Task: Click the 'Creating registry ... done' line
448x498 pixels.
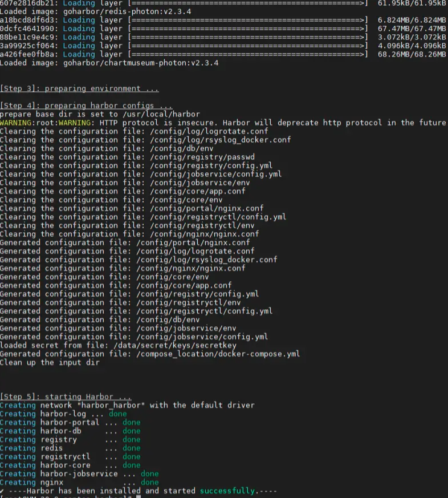Action: coord(70,440)
